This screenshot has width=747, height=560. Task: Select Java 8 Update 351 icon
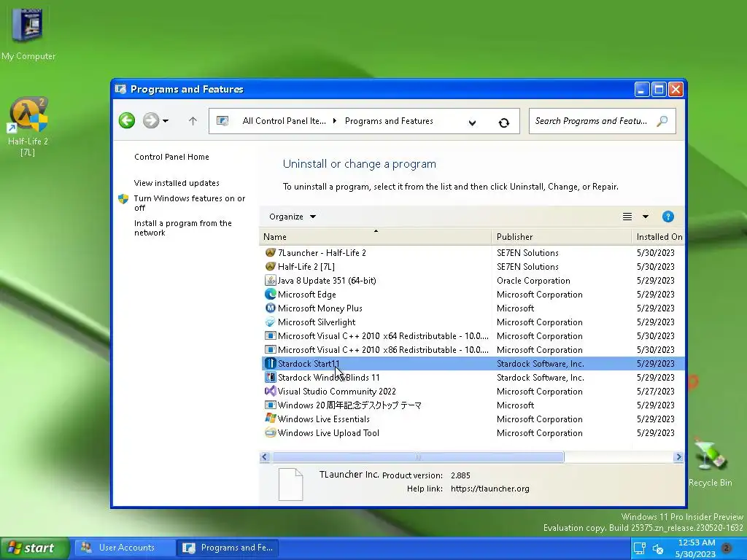270,280
